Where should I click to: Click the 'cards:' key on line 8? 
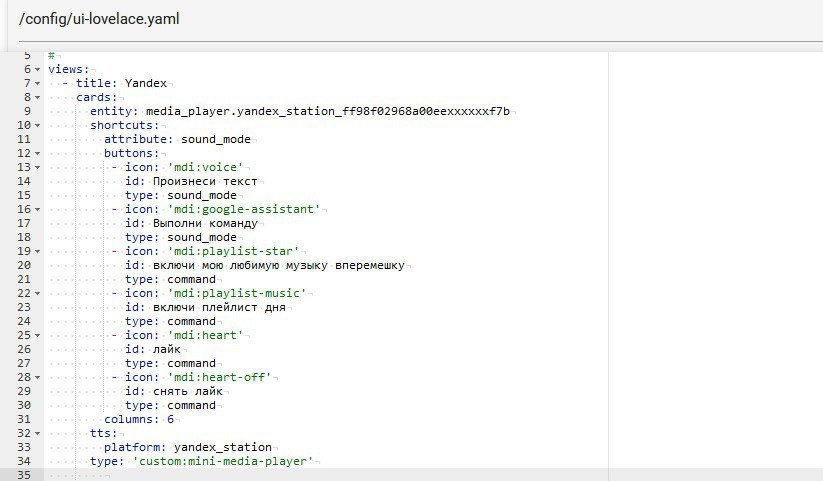click(97, 97)
